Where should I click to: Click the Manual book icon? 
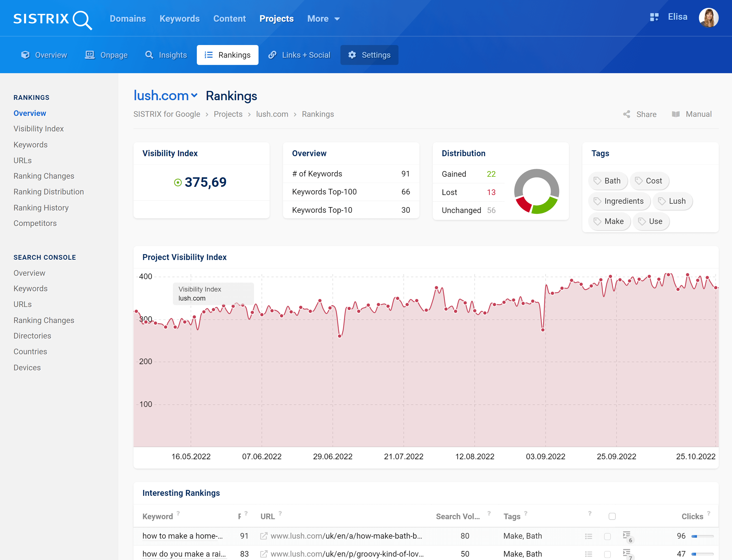(x=676, y=114)
